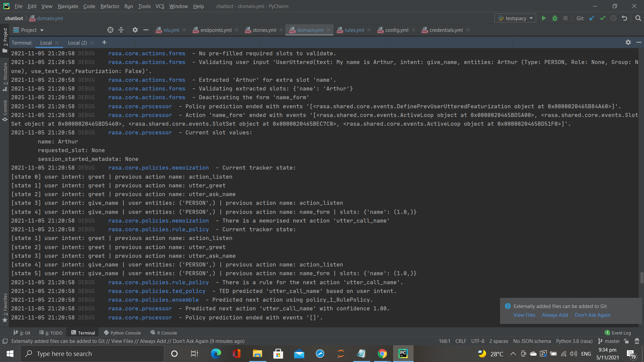Expand Project view dropdown arrow
Viewport: 644px width, 362px height.
[42, 30]
